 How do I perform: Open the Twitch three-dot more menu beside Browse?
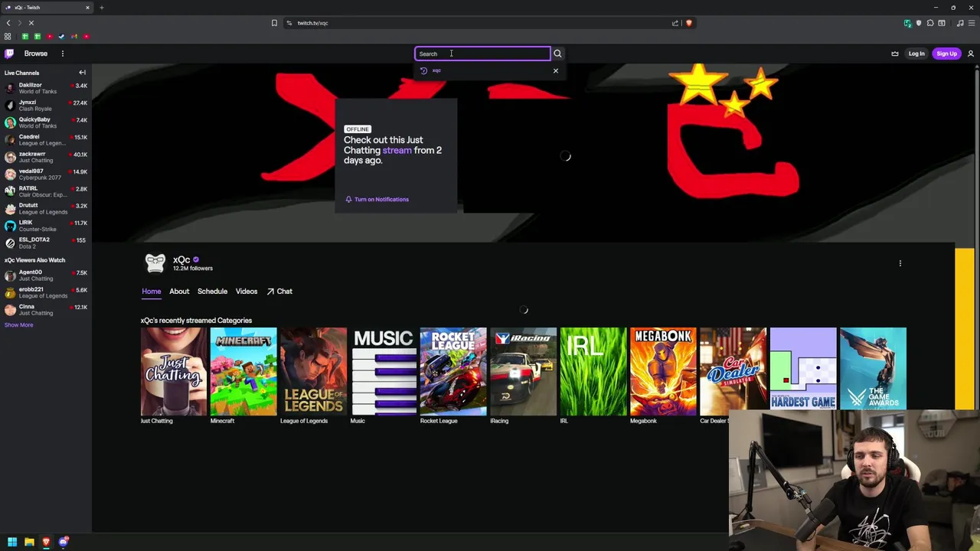click(63, 54)
